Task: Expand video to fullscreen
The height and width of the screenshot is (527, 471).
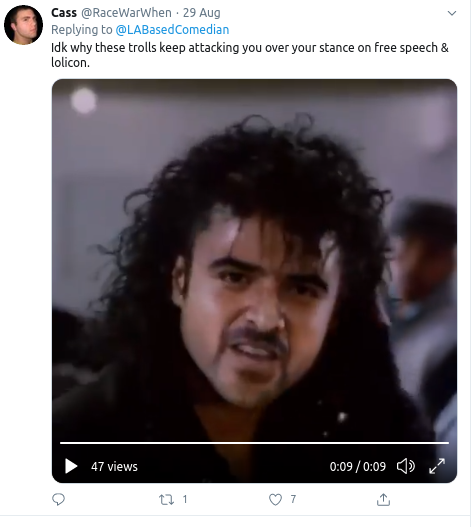Action: point(437,466)
